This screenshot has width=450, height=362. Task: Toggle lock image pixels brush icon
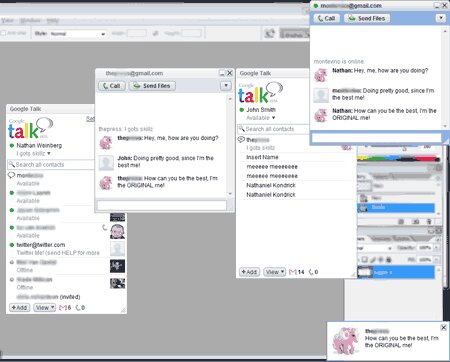[373, 260]
